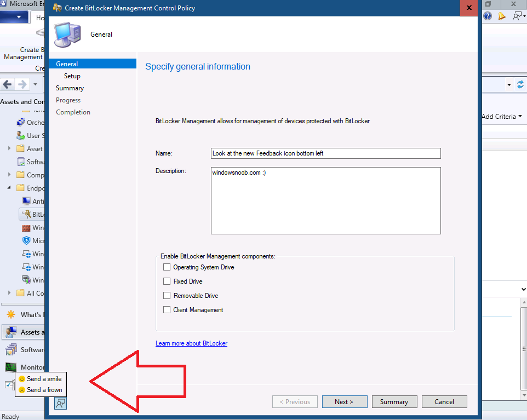Collapse the details pane chevron at right

pyautogui.click(x=523, y=289)
